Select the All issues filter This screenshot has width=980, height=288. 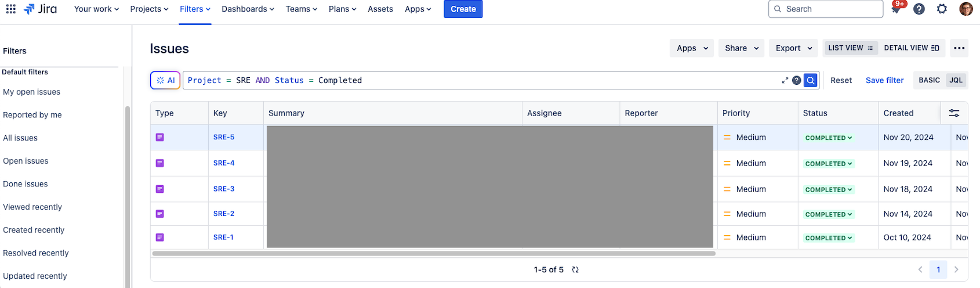pyautogui.click(x=20, y=138)
